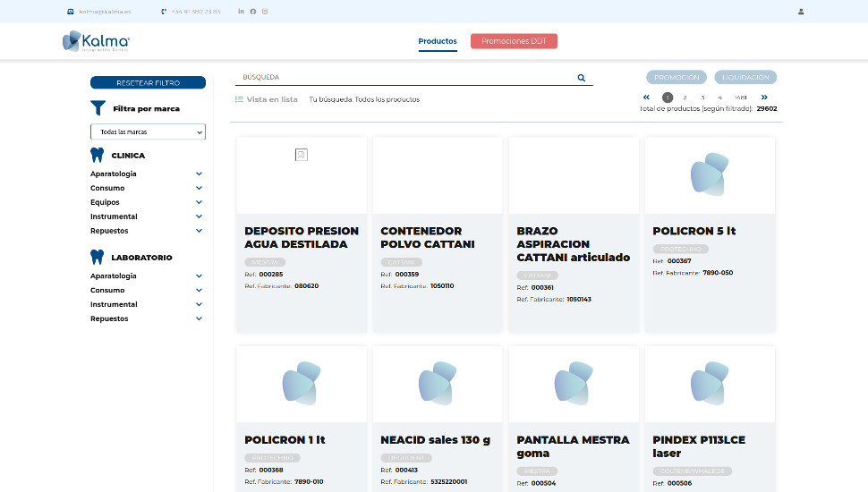The width and height of the screenshot is (868, 492).
Task: Open the Productos tab
Action: click(x=438, y=41)
